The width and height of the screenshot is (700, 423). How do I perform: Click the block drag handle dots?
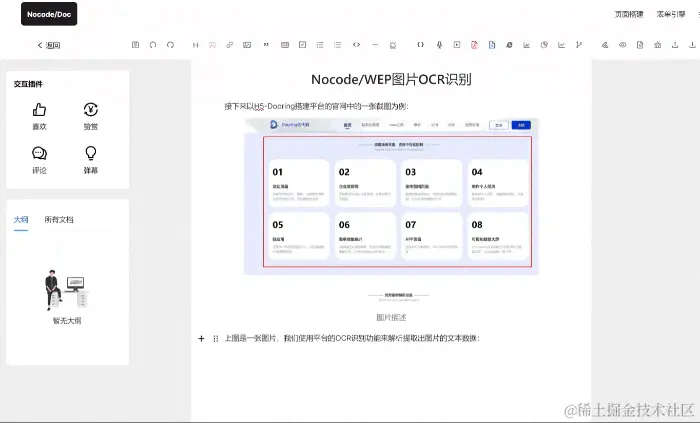pos(216,339)
